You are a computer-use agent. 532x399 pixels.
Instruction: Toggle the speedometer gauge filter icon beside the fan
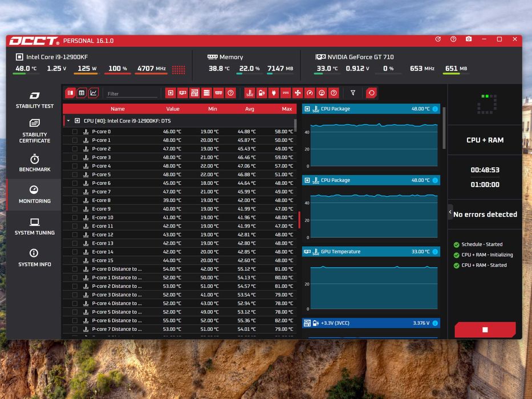(310, 93)
